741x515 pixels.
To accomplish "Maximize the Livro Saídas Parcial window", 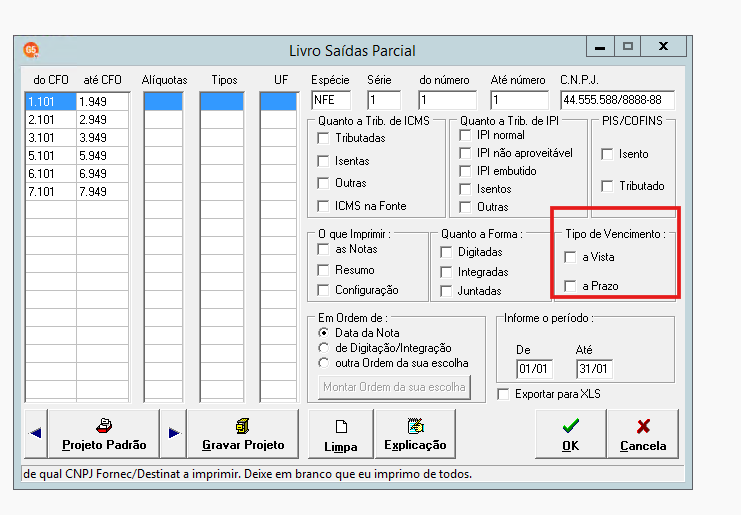I will pyautogui.click(x=628, y=46).
